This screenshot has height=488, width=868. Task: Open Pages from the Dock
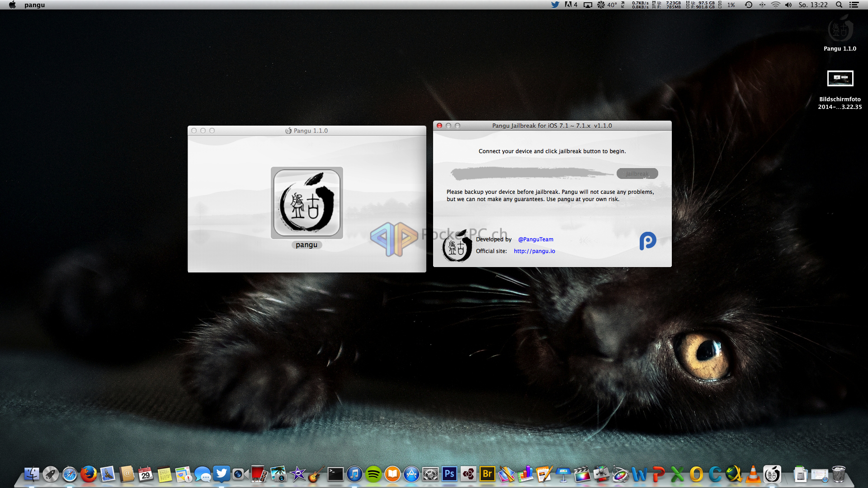click(x=544, y=474)
